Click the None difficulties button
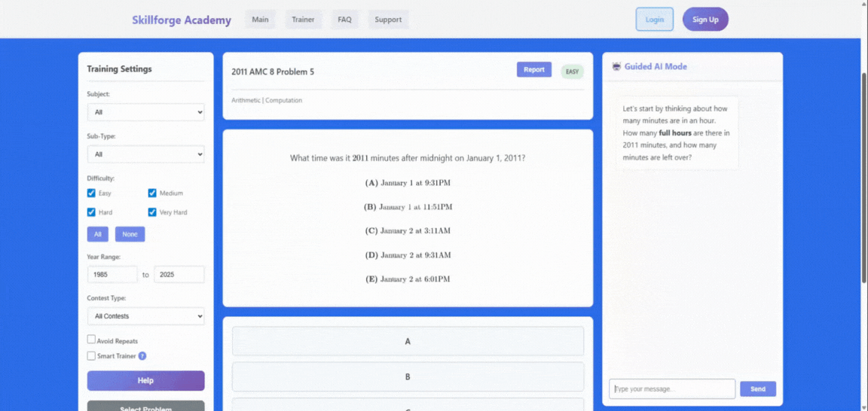The image size is (868, 411). pyautogui.click(x=130, y=234)
